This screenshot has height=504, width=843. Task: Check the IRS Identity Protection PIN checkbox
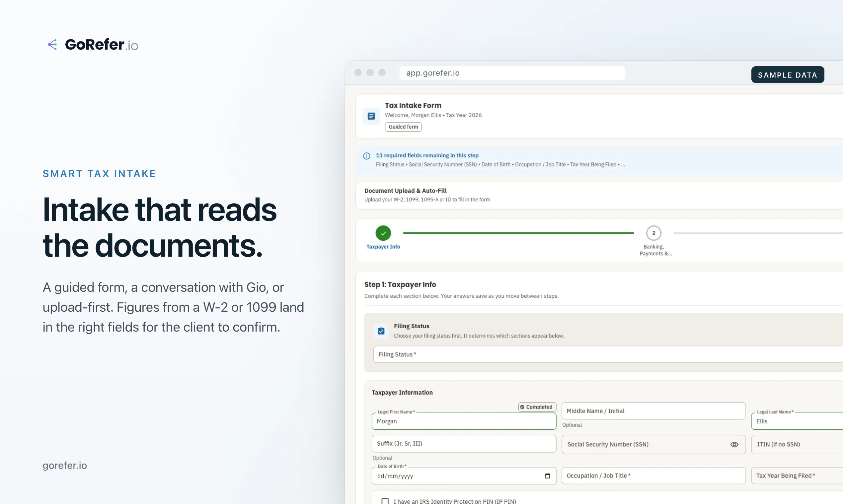[385, 501]
